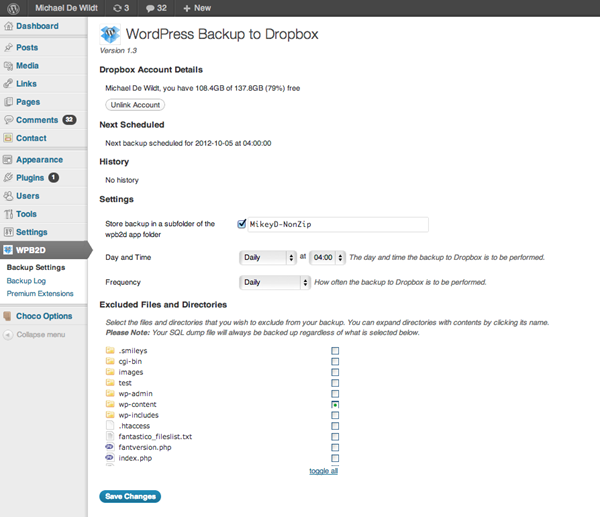The image size is (600, 517).
Task: Click the Dashboard house icon
Action: point(8,26)
